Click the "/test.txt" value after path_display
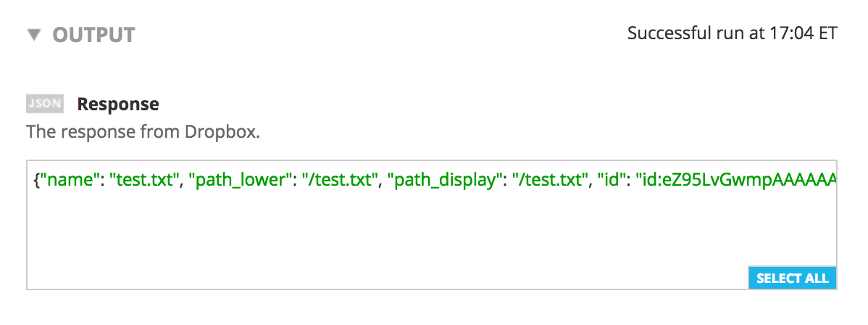Screen dimensions: 868x325 pos(551,179)
